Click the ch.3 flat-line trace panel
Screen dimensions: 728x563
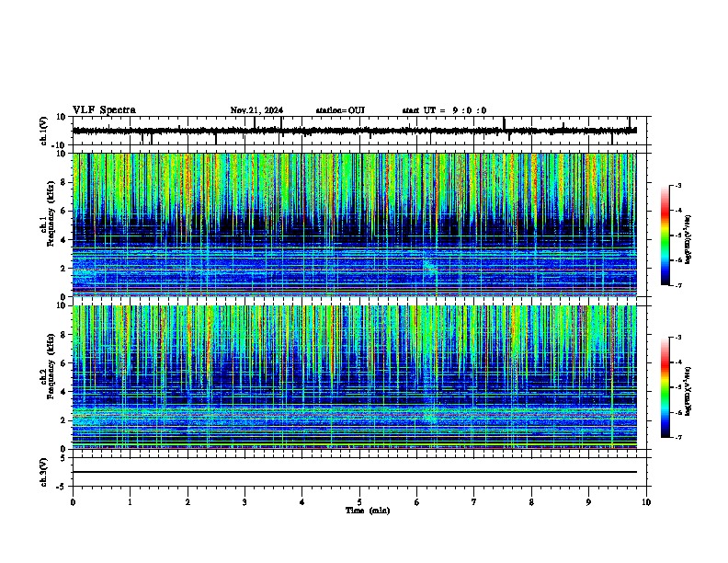point(359,472)
